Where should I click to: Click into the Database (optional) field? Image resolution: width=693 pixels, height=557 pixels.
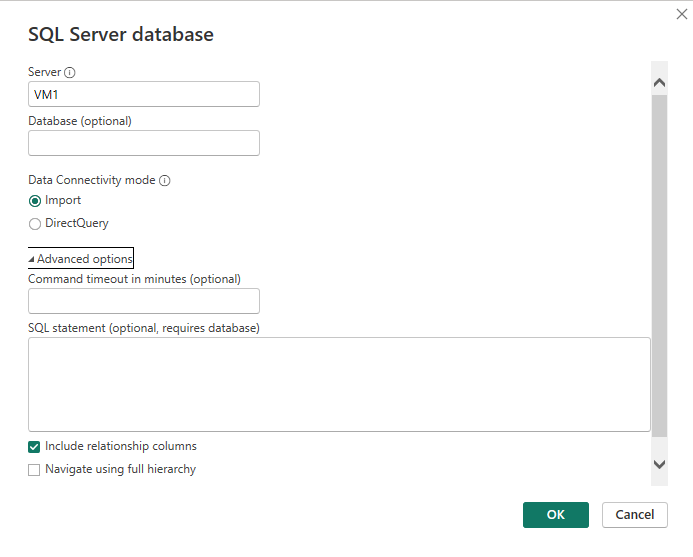point(144,143)
